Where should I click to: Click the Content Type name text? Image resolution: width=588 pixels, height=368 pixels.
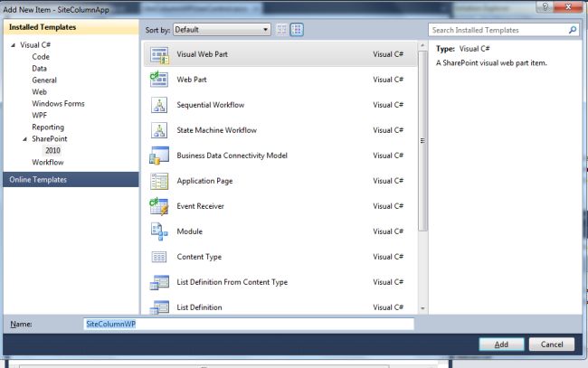click(199, 257)
